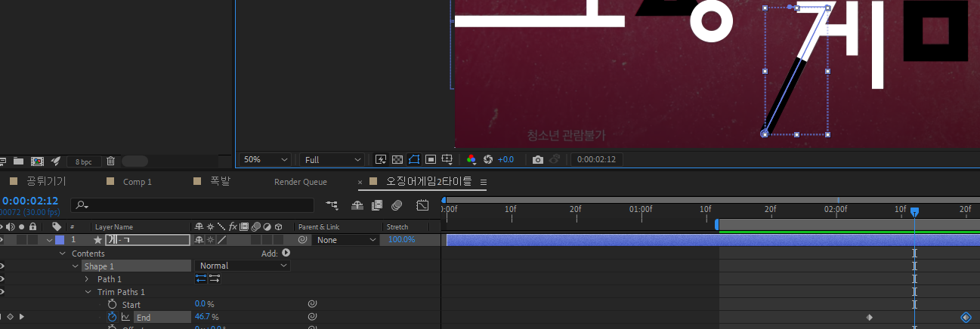This screenshot has width=980, height=329.
Task: Toggle mask and shape path visibility
Action: point(414,159)
